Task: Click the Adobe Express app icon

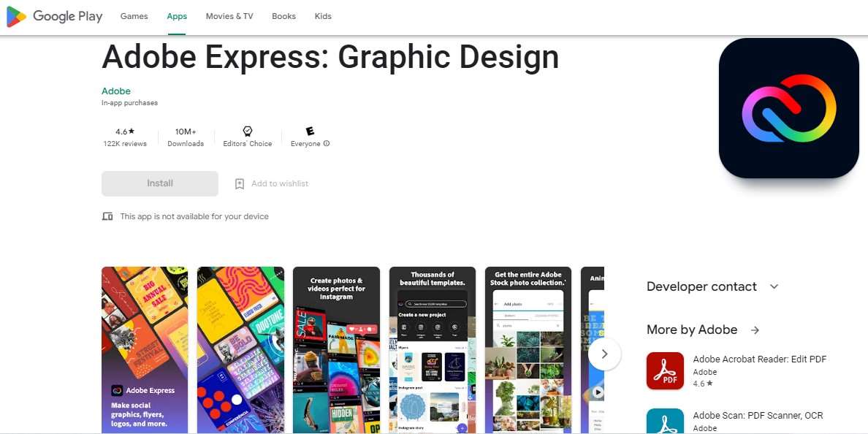Action: (x=789, y=108)
